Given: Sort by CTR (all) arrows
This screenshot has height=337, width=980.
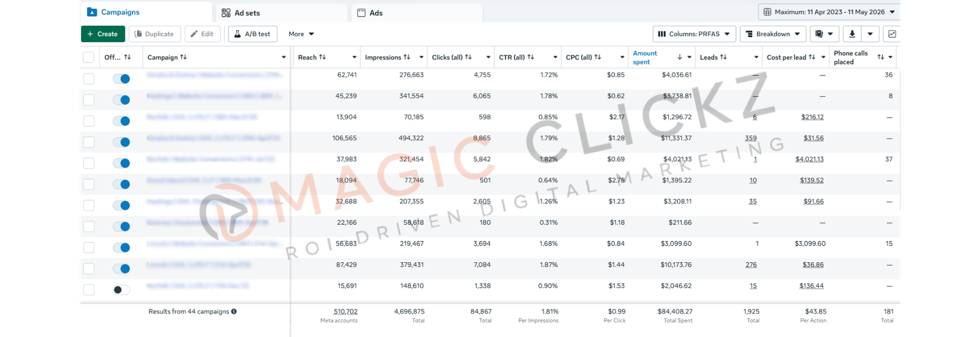Looking at the screenshot, I should (530, 58).
